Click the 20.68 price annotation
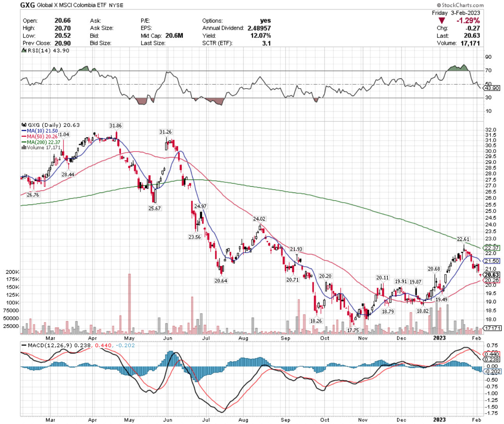Image resolution: width=504 pixels, height=424 pixels. 434,269
